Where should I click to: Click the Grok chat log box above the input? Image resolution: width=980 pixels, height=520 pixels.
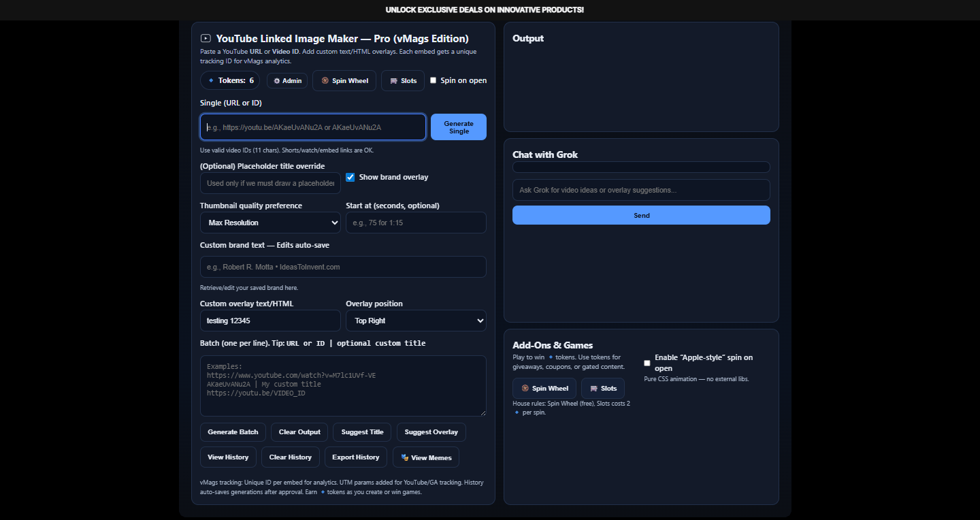pyautogui.click(x=641, y=167)
